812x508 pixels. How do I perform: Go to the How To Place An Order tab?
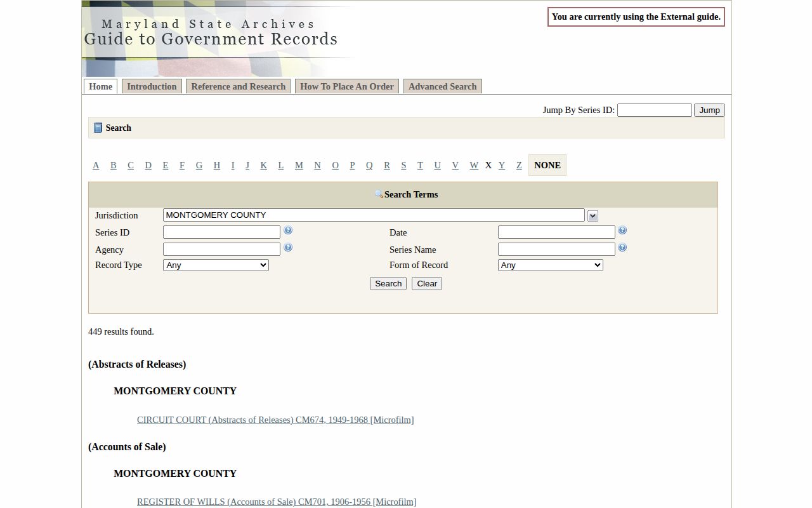tap(347, 86)
